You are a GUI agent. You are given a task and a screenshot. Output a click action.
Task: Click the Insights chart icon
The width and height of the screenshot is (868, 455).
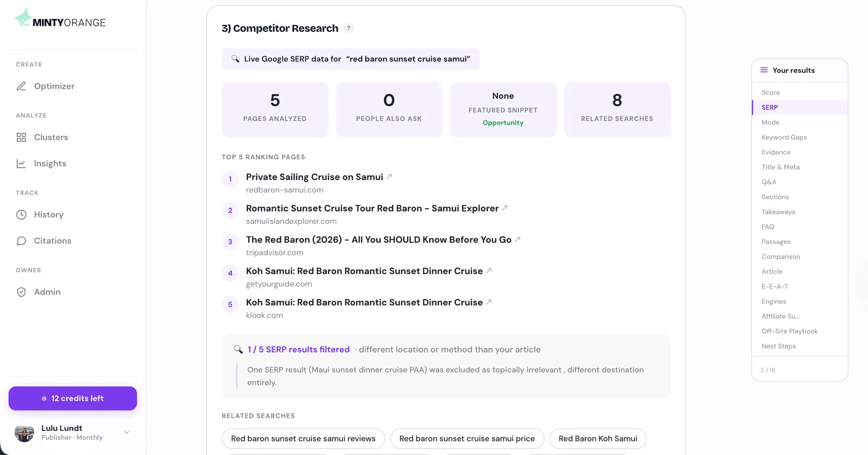pyautogui.click(x=21, y=164)
